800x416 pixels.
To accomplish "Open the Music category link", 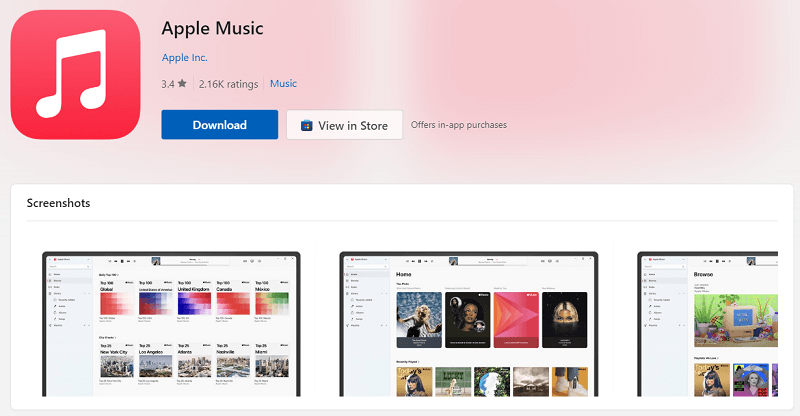I will (283, 84).
